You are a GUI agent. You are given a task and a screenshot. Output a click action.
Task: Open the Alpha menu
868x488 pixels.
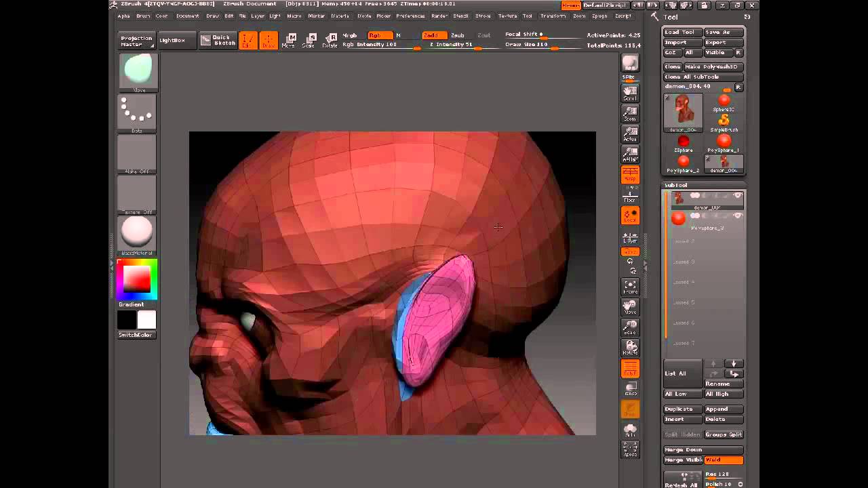coord(123,16)
